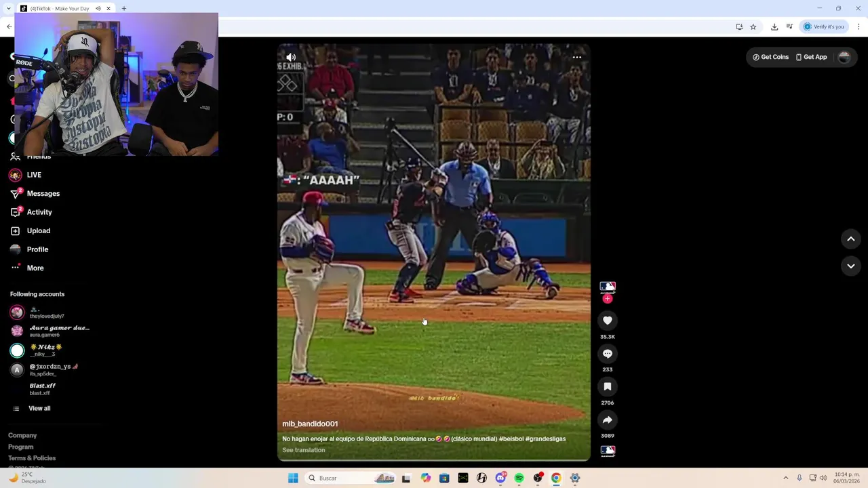
Task: Open the video's three-dot options menu
Action: click(577, 58)
